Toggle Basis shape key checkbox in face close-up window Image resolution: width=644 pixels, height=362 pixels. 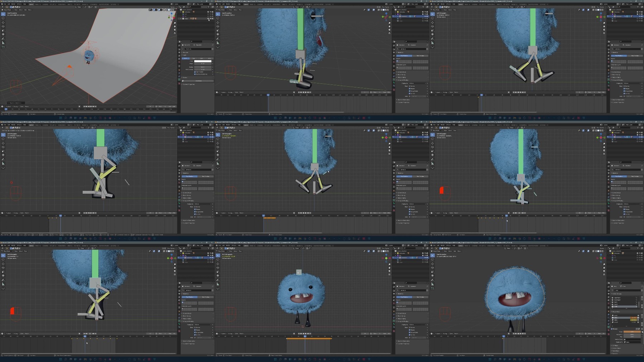[638, 315]
